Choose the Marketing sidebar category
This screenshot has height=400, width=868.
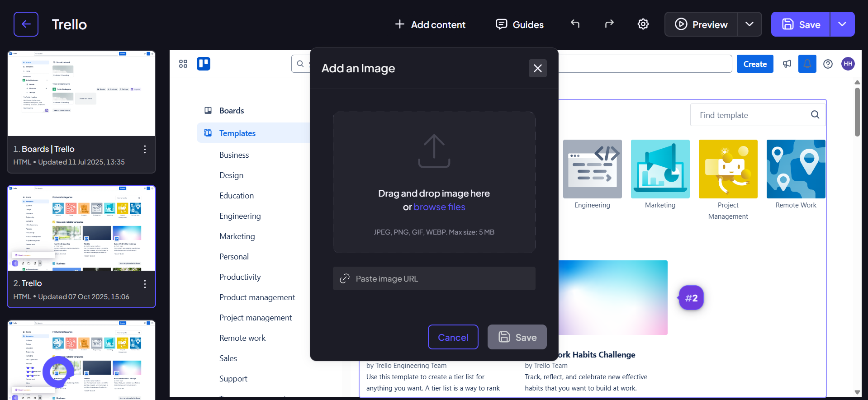(x=237, y=236)
